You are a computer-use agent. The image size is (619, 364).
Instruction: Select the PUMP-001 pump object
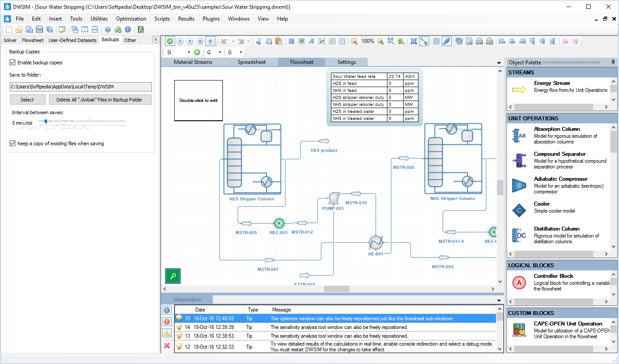click(333, 199)
